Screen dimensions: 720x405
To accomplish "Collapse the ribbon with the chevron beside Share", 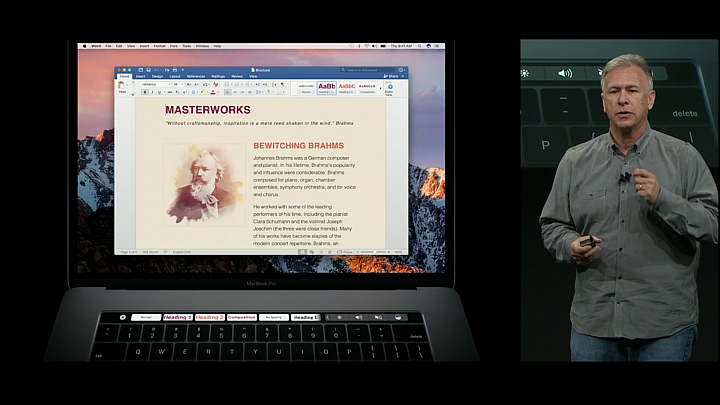I will coord(403,76).
